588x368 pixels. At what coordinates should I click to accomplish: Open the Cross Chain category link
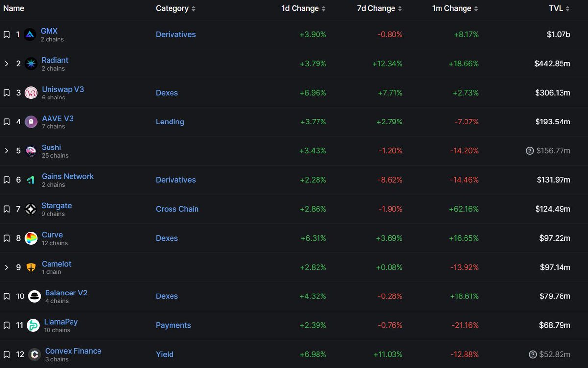click(x=177, y=209)
